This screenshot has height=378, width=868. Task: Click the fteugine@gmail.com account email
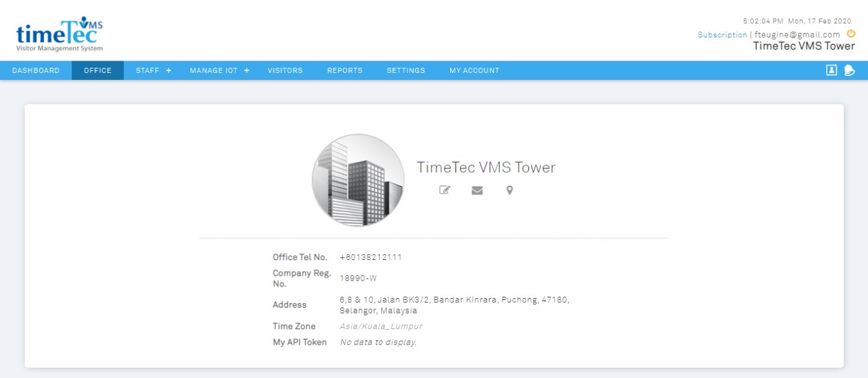click(796, 35)
